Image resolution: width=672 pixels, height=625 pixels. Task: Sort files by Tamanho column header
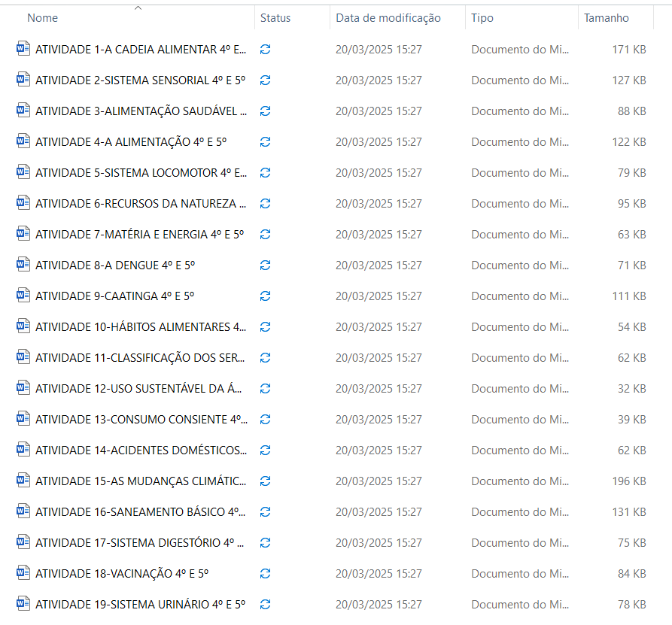(606, 18)
